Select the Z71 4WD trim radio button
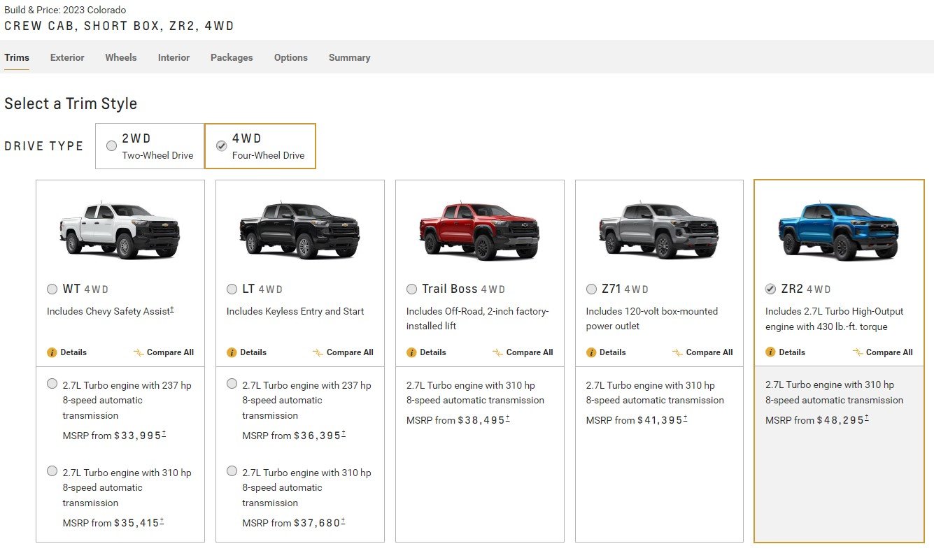Image resolution: width=934 pixels, height=560 pixels. tap(591, 289)
